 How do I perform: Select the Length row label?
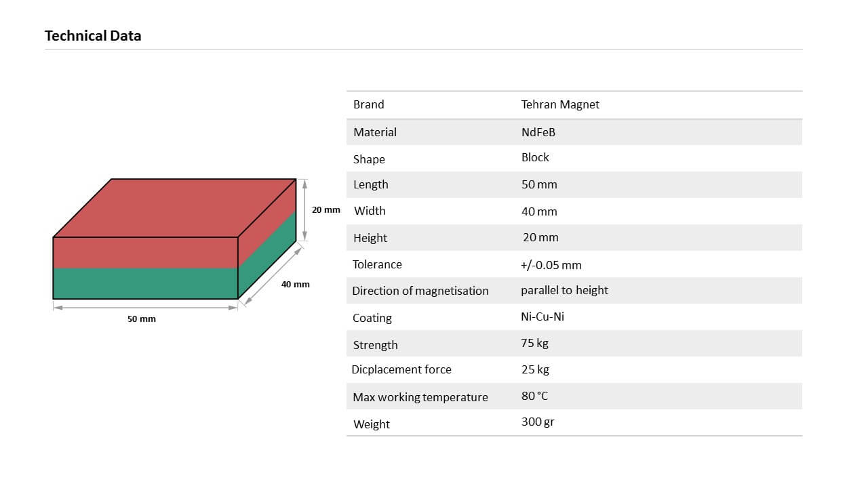point(371,184)
